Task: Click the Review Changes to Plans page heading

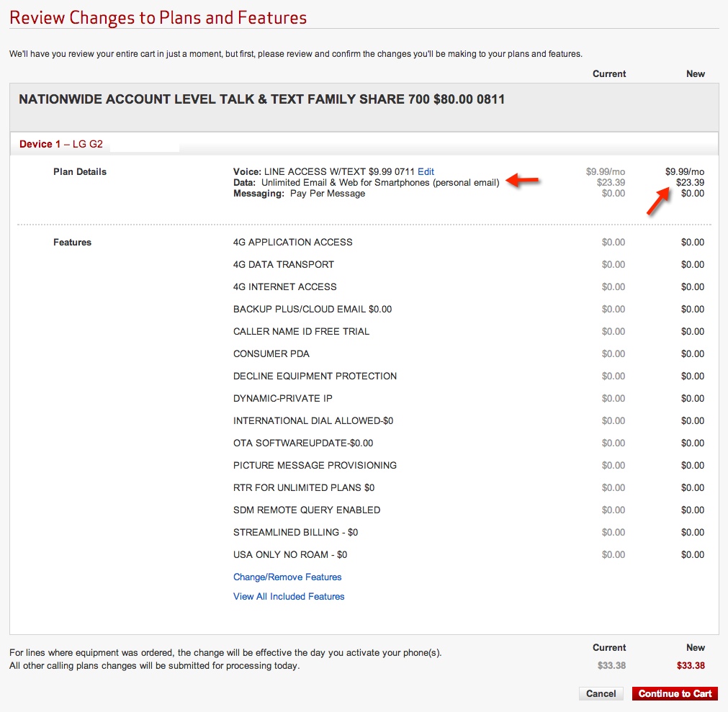Action: (x=158, y=18)
